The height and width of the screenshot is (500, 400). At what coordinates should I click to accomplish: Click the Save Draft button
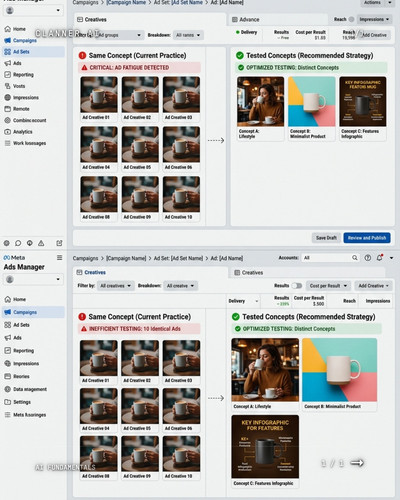click(x=326, y=238)
